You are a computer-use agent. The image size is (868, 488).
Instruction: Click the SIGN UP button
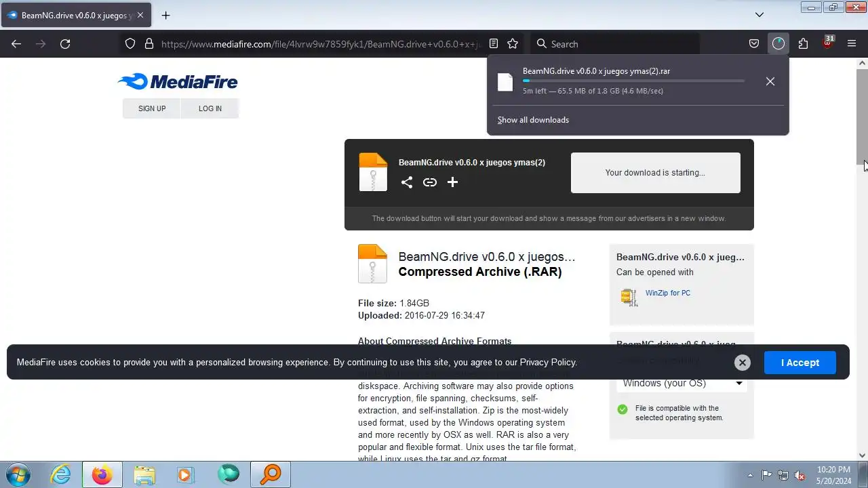pyautogui.click(x=152, y=108)
